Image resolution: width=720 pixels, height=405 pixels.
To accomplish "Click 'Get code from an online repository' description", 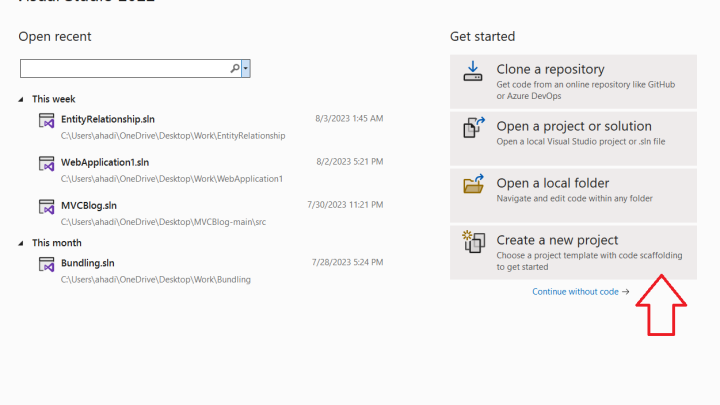I will click(586, 90).
